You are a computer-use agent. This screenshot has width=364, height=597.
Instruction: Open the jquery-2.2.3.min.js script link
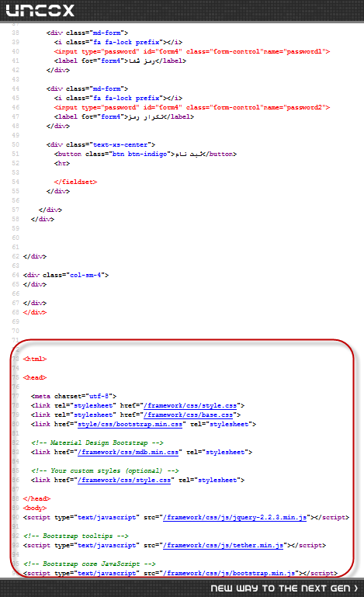[x=234, y=517]
